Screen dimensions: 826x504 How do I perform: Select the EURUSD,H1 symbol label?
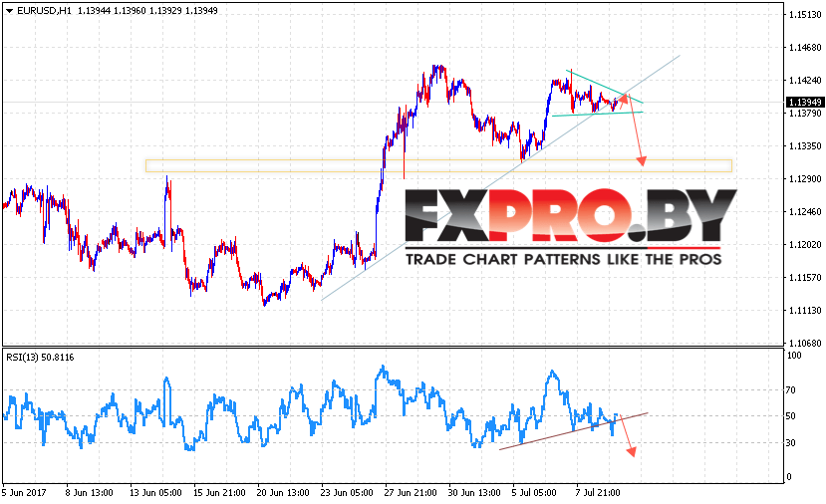pyautogui.click(x=44, y=11)
